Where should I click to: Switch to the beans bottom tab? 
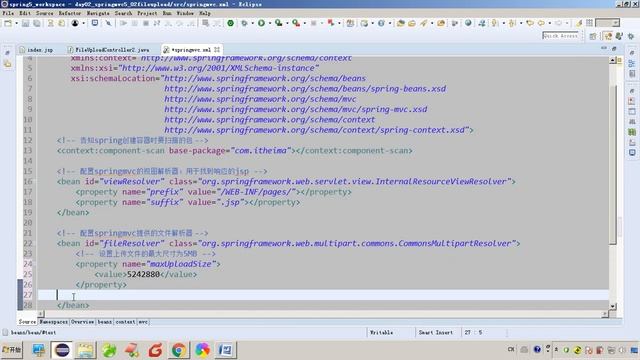click(105, 322)
